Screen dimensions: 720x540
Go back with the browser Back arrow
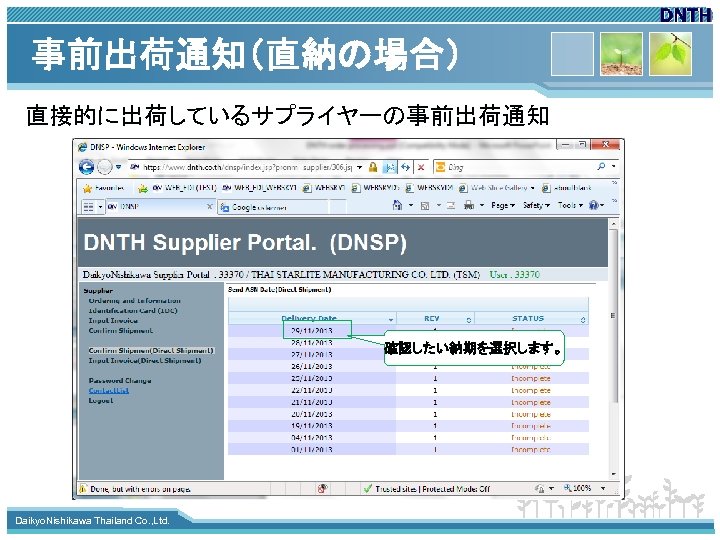pyautogui.click(x=86, y=167)
